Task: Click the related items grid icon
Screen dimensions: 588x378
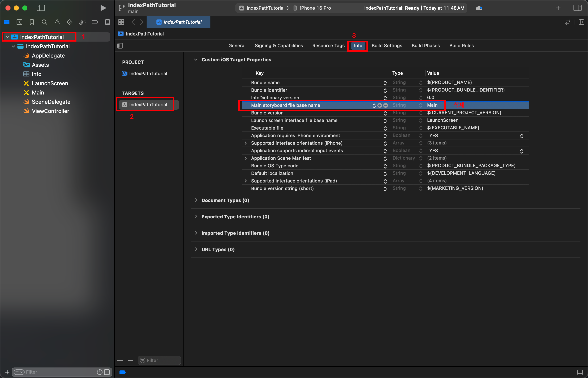Action: pyautogui.click(x=121, y=22)
